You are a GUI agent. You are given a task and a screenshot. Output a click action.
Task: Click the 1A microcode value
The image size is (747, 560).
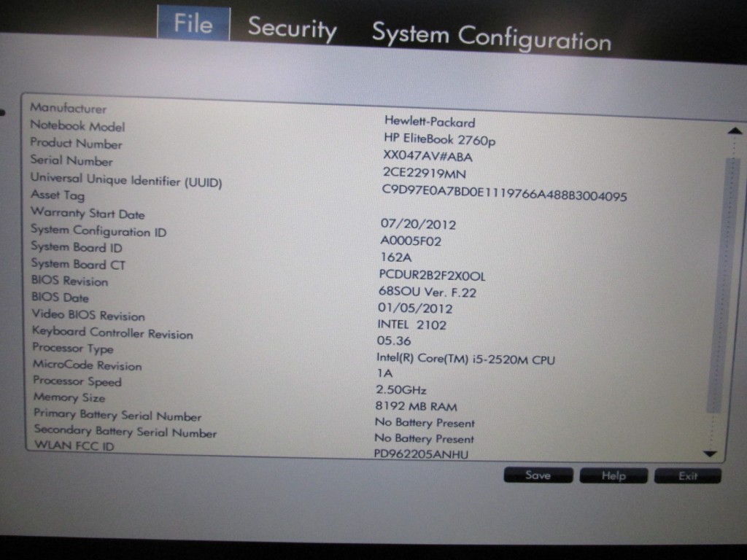pos(384,373)
